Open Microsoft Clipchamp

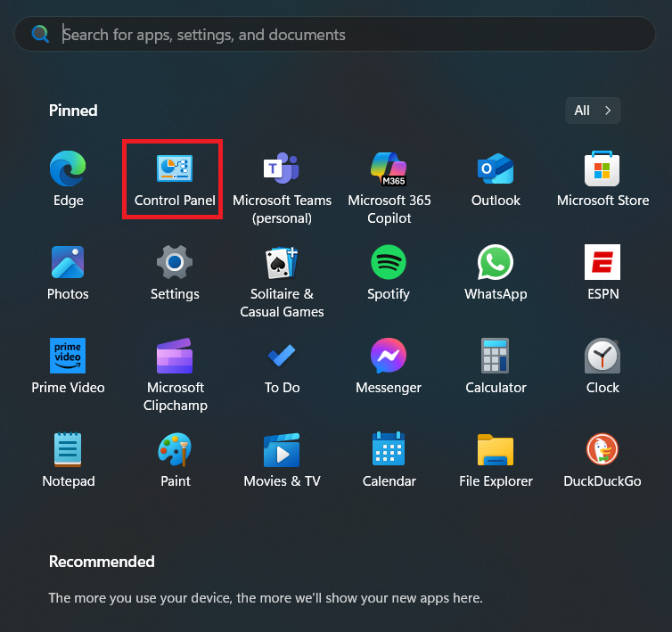point(175,374)
